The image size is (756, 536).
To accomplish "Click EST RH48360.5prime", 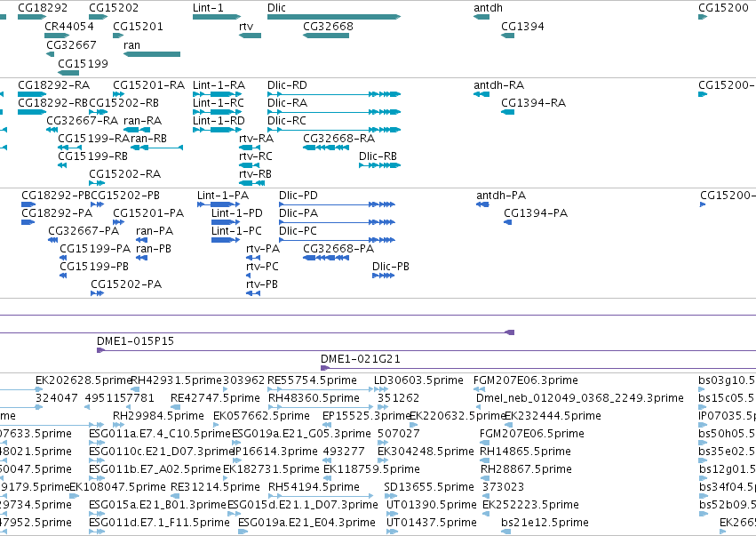I will (321, 407).
